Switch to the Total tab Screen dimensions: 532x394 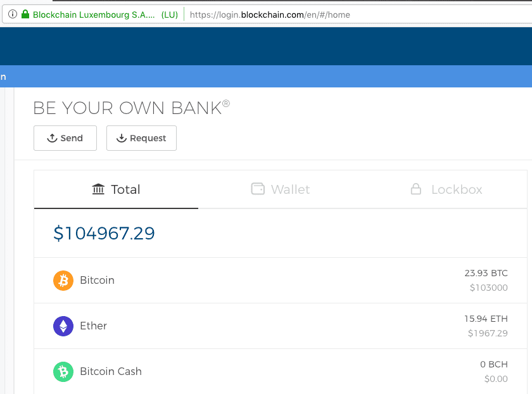tap(116, 189)
